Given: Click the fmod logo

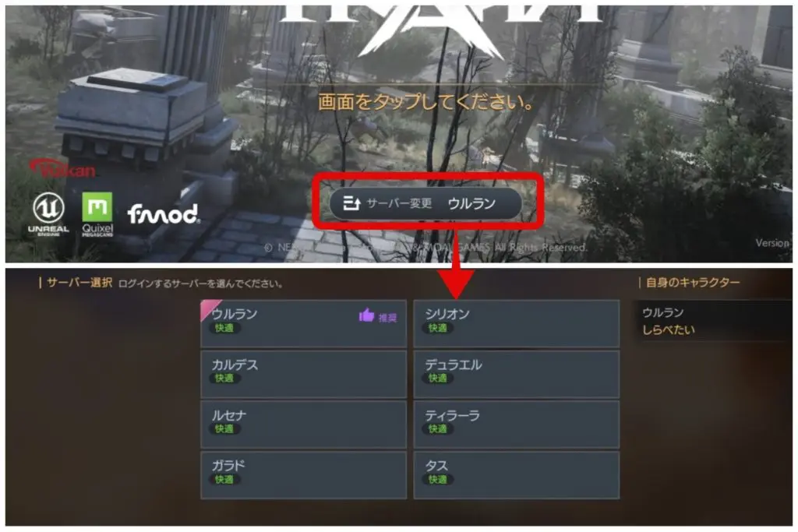Looking at the screenshot, I should [164, 214].
